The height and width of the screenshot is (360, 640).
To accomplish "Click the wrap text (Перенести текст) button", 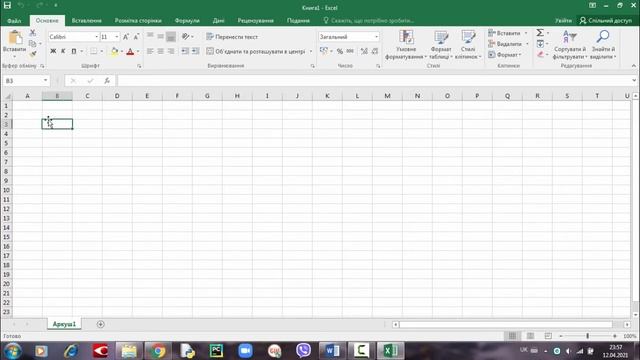I will coord(232,37).
